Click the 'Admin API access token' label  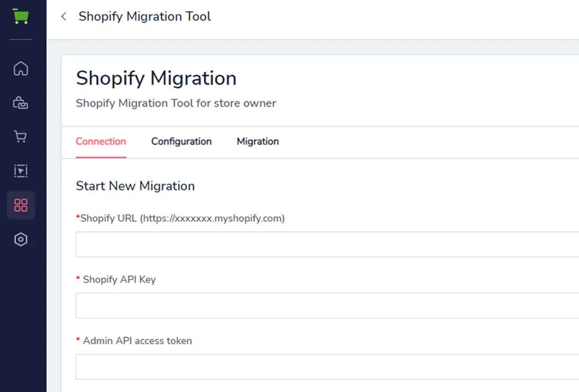click(137, 341)
